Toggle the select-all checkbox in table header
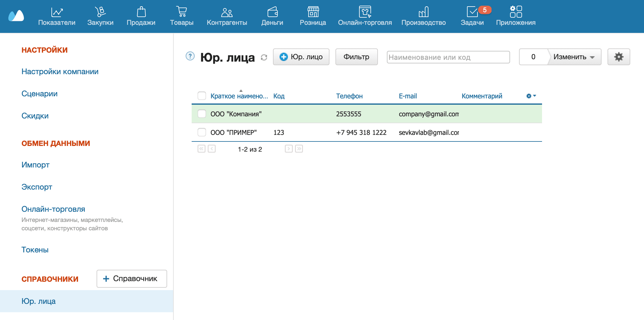This screenshot has width=644, height=320. (x=202, y=96)
